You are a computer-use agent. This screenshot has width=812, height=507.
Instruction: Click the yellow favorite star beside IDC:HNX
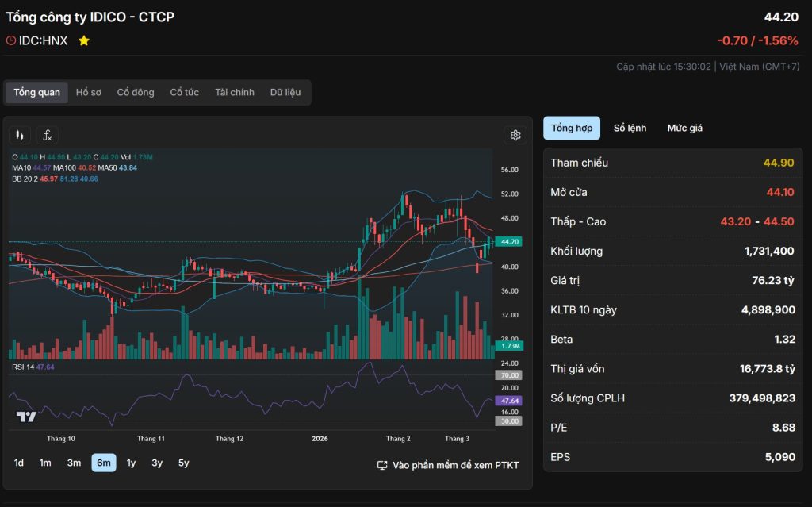(x=84, y=40)
